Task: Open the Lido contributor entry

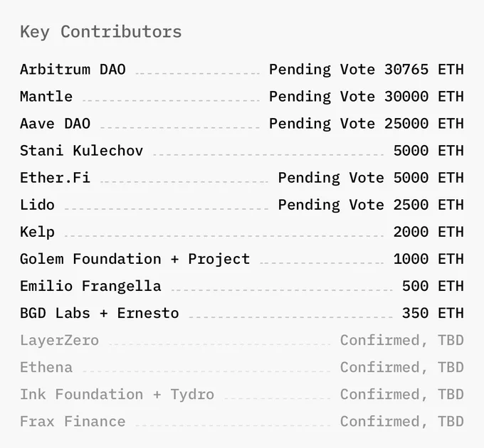Action: click(x=37, y=205)
